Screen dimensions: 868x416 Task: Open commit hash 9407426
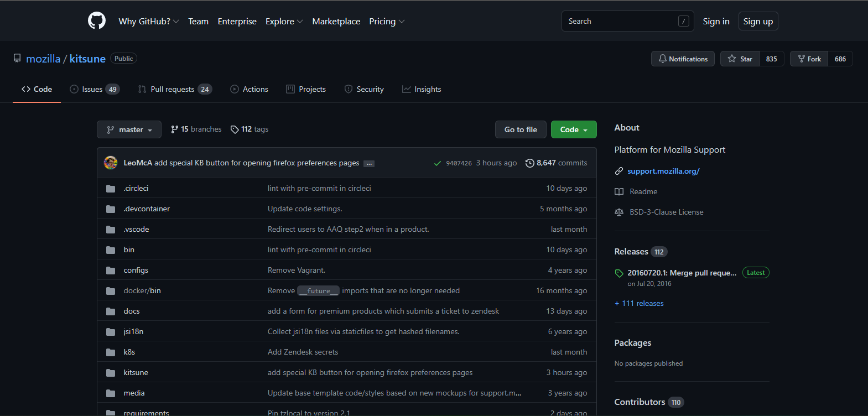[x=459, y=163]
